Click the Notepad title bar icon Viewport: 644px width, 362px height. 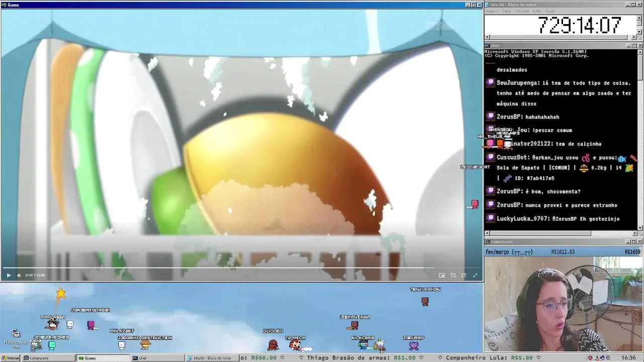pos(488,5)
